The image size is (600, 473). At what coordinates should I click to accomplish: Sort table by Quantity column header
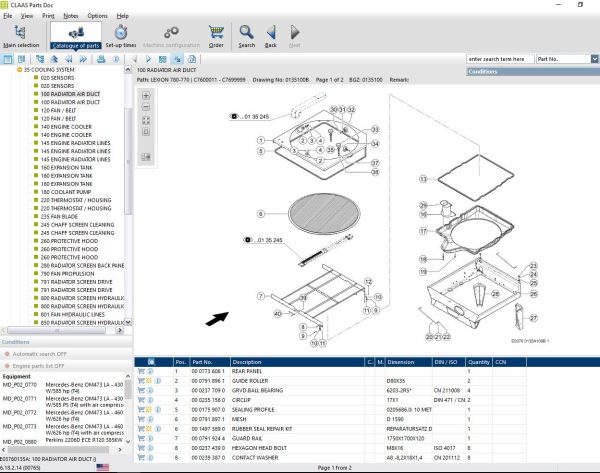tap(479, 362)
